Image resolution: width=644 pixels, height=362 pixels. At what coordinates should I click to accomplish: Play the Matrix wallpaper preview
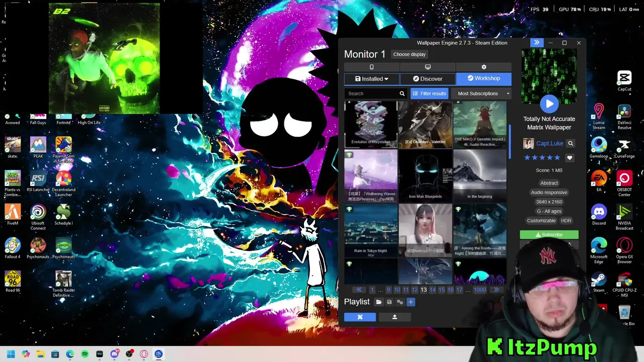pyautogui.click(x=549, y=104)
